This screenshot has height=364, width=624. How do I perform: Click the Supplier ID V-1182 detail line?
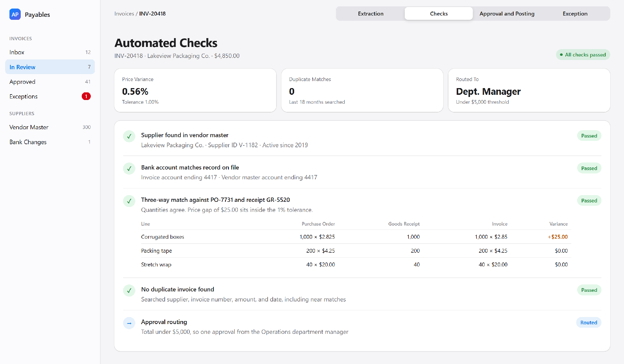(224, 145)
